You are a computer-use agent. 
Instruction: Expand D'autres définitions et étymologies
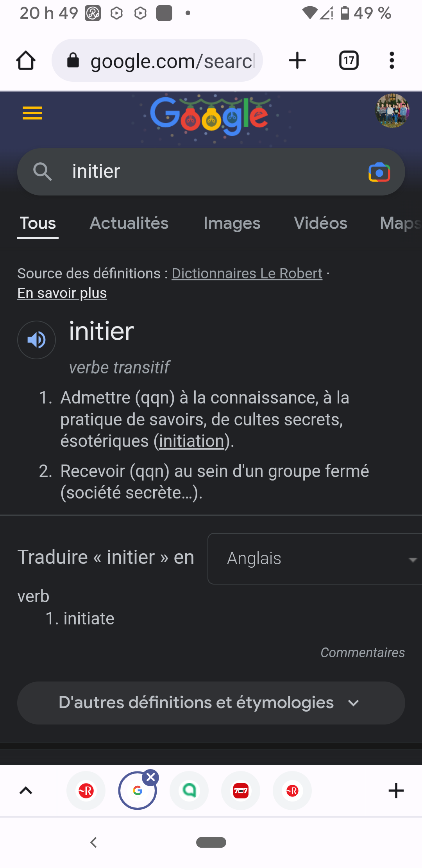coord(211,703)
